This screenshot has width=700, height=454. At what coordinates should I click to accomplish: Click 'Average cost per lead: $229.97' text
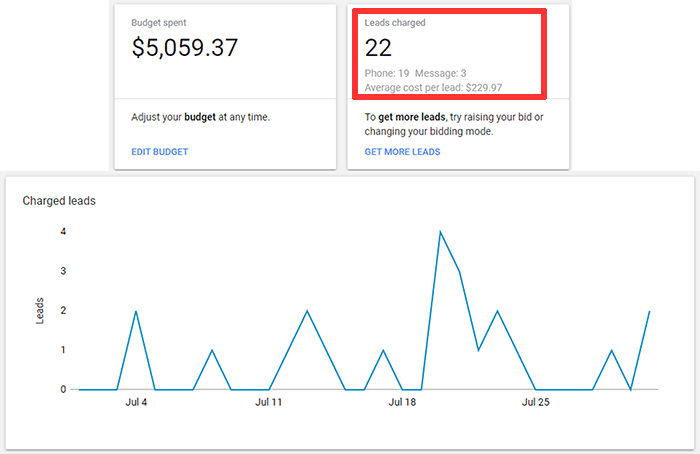pos(433,87)
